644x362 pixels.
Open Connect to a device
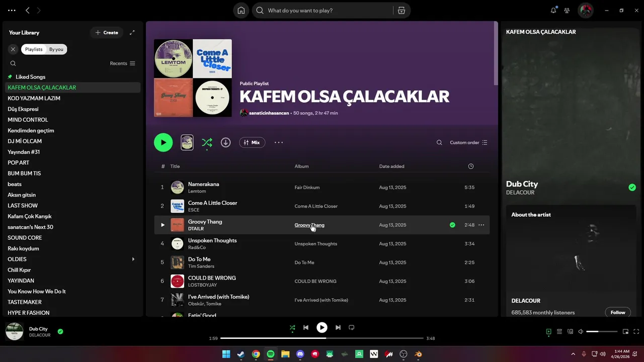coord(570,331)
